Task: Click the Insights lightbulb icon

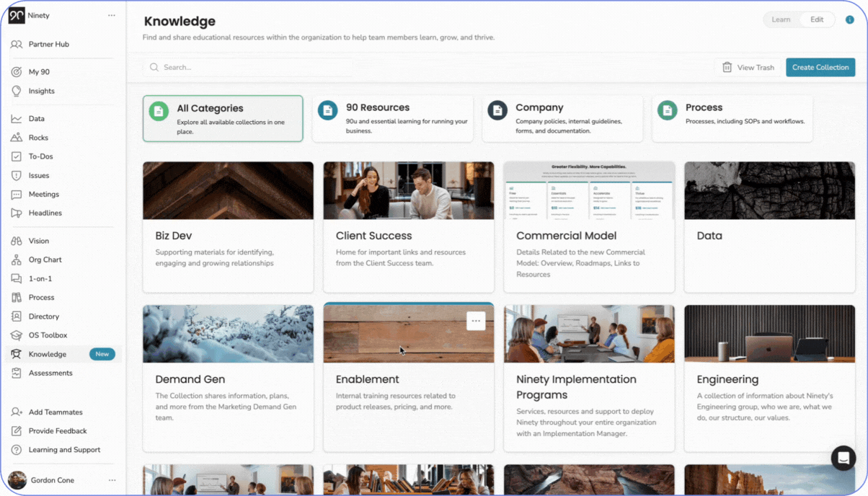Action: coord(17,91)
